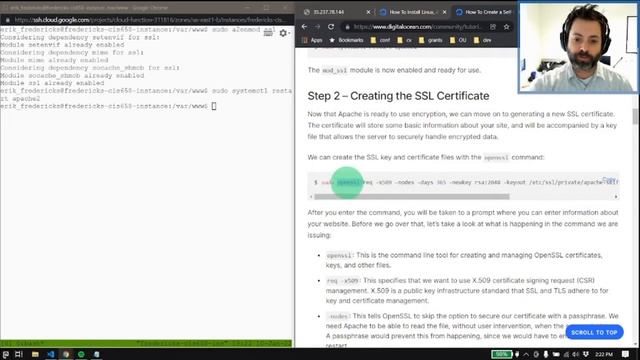Copy the openssl command with the Copy button
Screen dimensions: 640x360
(609, 180)
